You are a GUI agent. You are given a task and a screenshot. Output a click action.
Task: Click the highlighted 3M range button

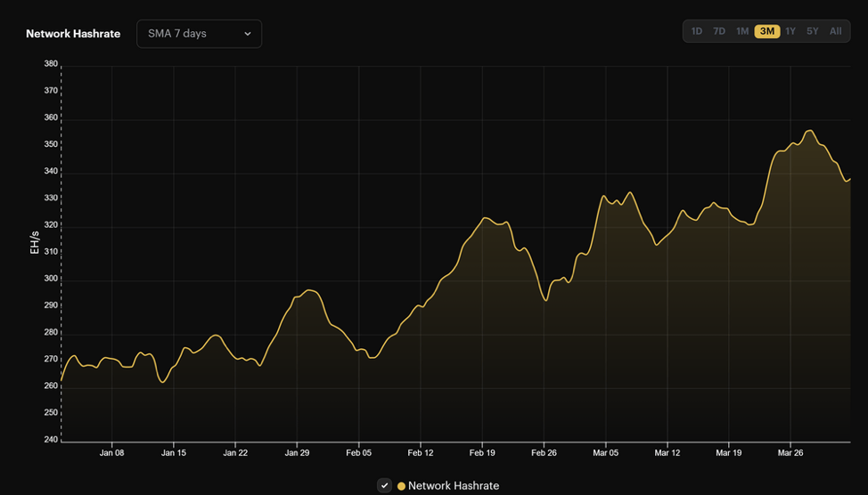click(766, 31)
